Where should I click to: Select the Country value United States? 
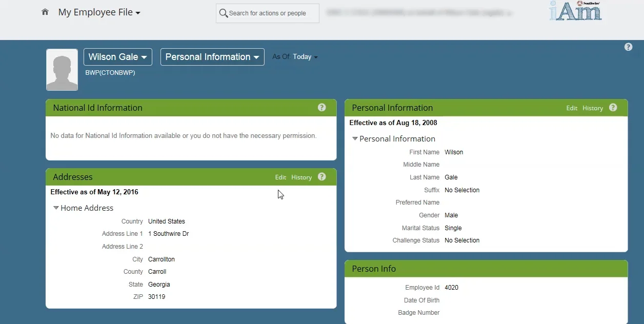pyautogui.click(x=167, y=221)
